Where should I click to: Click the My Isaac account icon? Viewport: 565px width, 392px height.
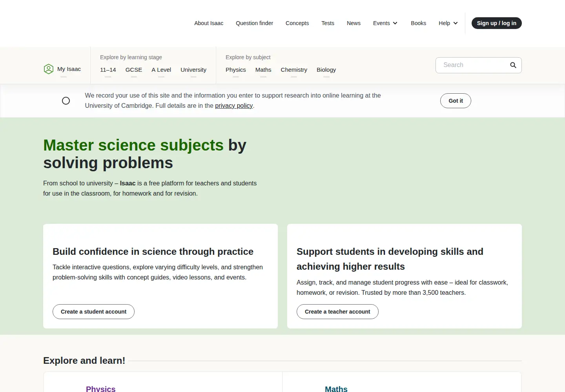coord(48,69)
